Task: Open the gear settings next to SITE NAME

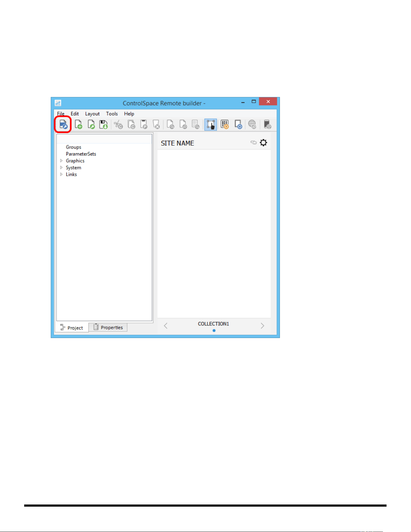Action: [x=263, y=143]
